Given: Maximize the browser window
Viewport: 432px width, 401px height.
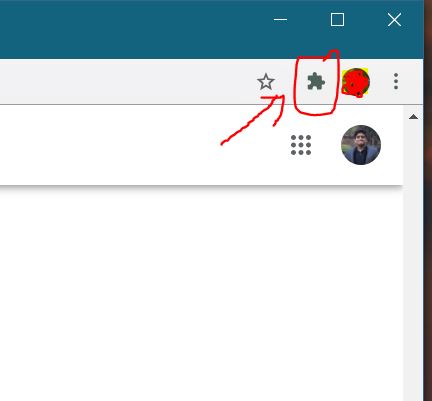Looking at the screenshot, I should click(337, 20).
